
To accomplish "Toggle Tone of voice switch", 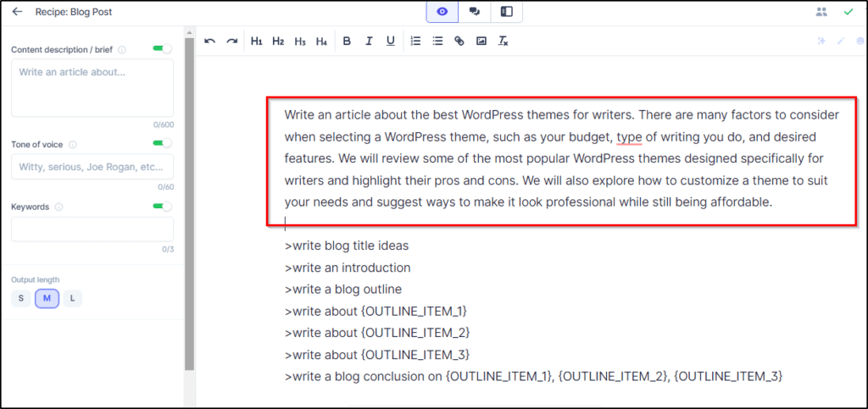I will [162, 144].
